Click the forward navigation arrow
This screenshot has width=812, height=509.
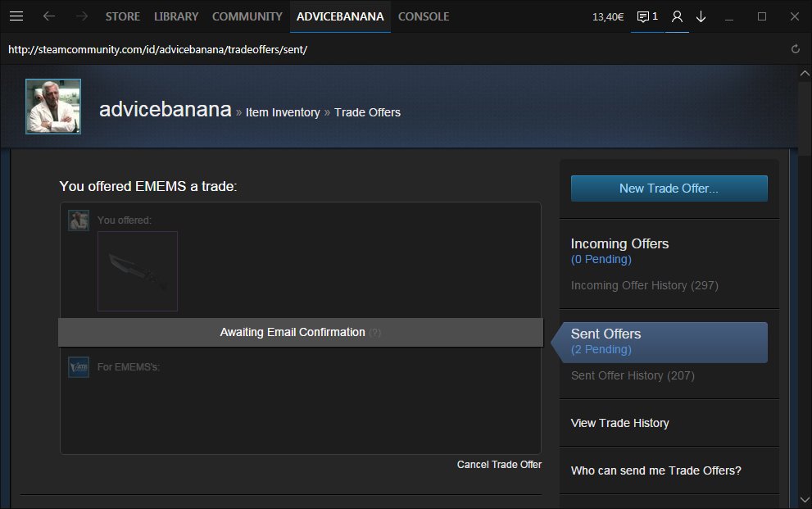coord(81,16)
